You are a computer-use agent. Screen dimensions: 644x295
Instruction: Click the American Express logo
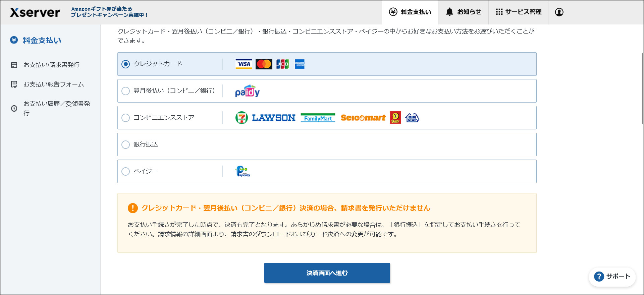(x=300, y=64)
